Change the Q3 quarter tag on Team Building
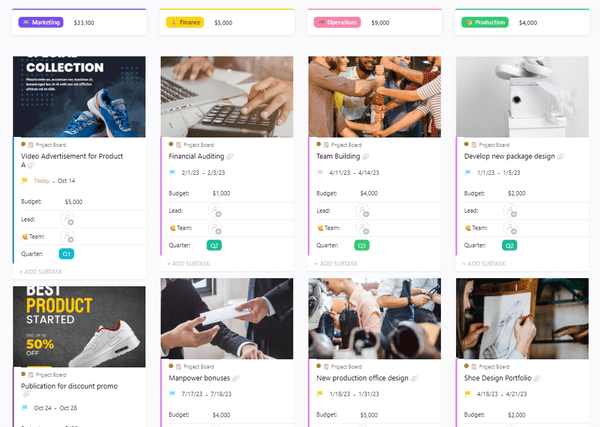Viewport: 600px width, 427px height. 362,245
